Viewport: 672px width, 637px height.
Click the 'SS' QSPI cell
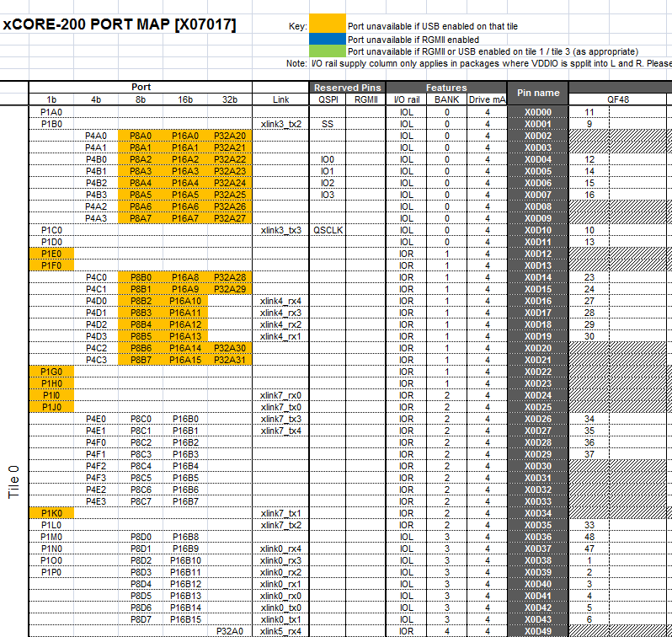(x=328, y=124)
